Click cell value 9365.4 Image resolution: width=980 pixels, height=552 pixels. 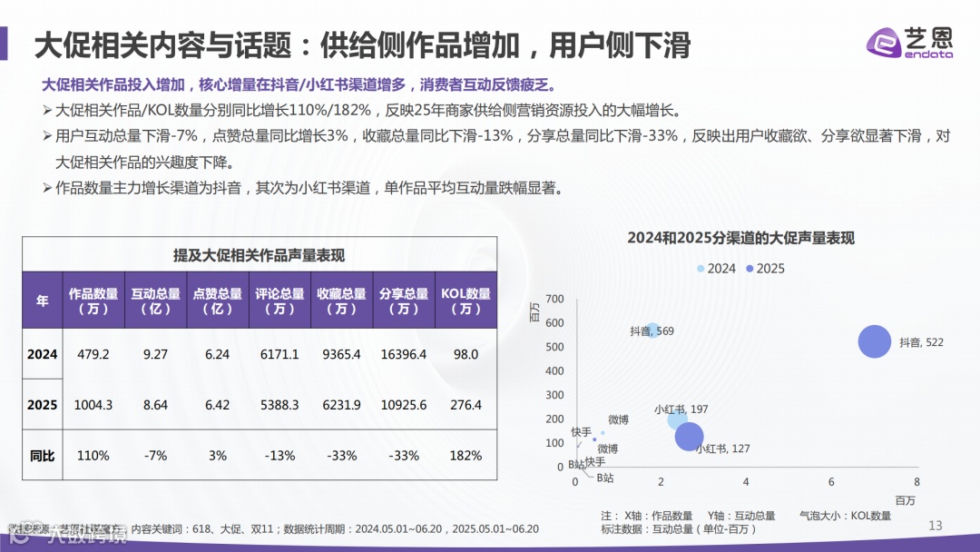pos(341,354)
